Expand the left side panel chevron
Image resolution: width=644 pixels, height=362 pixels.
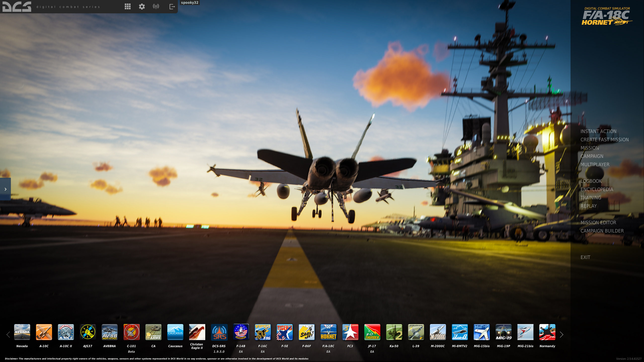pos(5,189)
